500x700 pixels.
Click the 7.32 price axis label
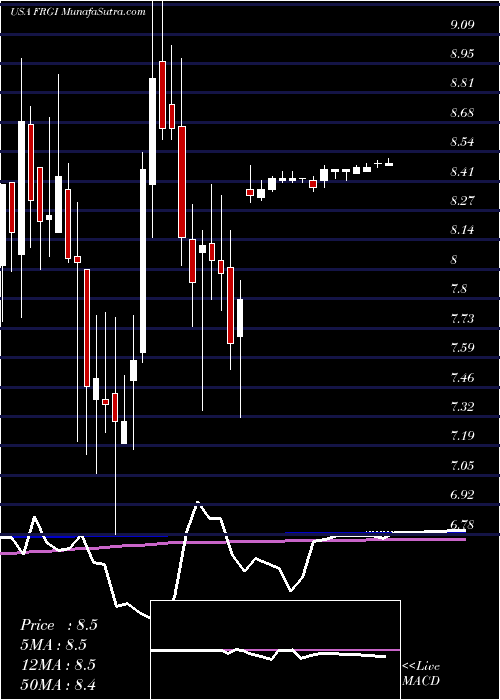pos(462,407)
